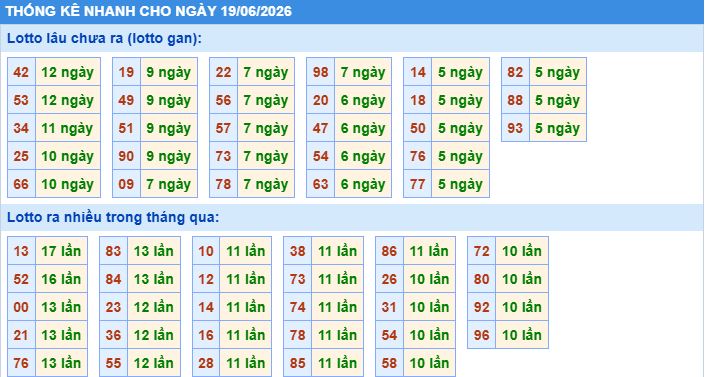Select the "Lotto ra nhiều trong tháng qua" section title

[113, 217]
